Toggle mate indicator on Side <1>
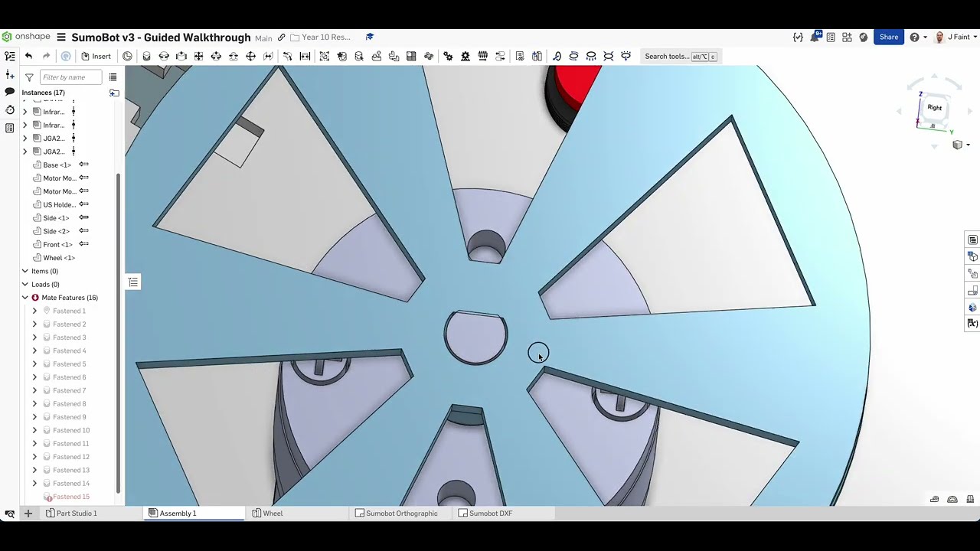Image resolution: width=980 pixels, height=551 pixels. (x=83, y=217)
